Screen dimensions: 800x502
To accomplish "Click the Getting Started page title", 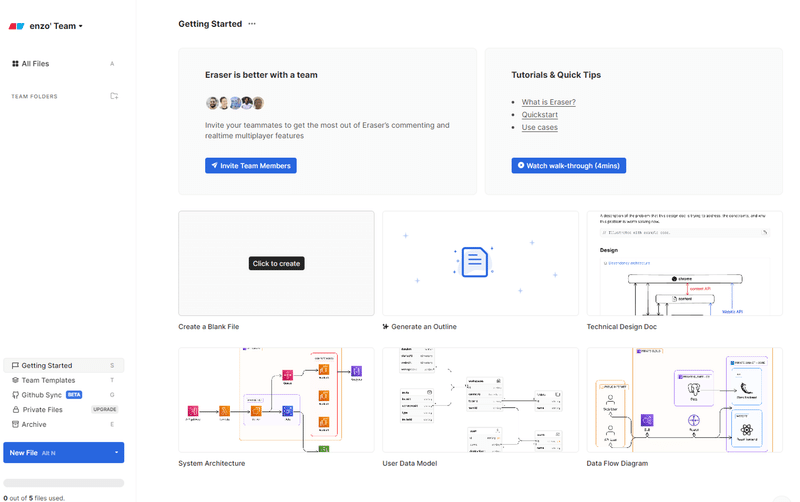I will click(210, 24).
